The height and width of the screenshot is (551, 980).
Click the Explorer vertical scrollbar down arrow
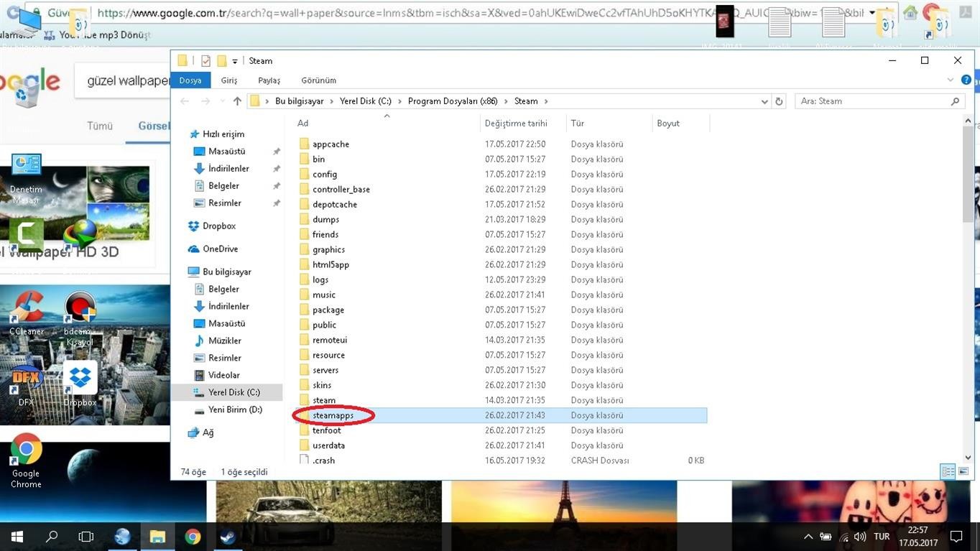(968, 457)
